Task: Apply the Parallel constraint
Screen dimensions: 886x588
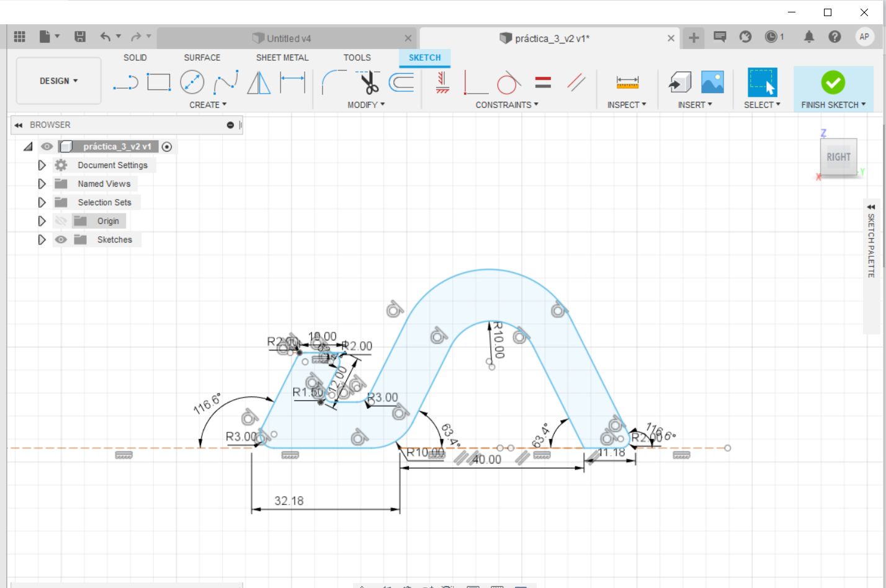Action: tap(576, 82)
